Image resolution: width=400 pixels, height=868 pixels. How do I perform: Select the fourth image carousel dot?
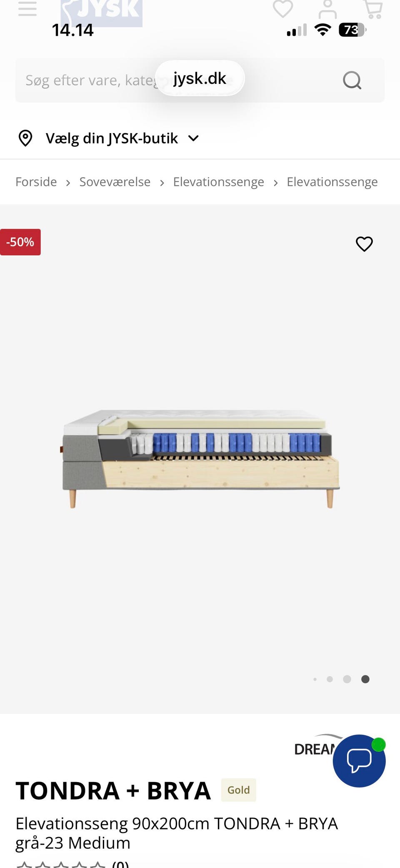tap(365, 679)
